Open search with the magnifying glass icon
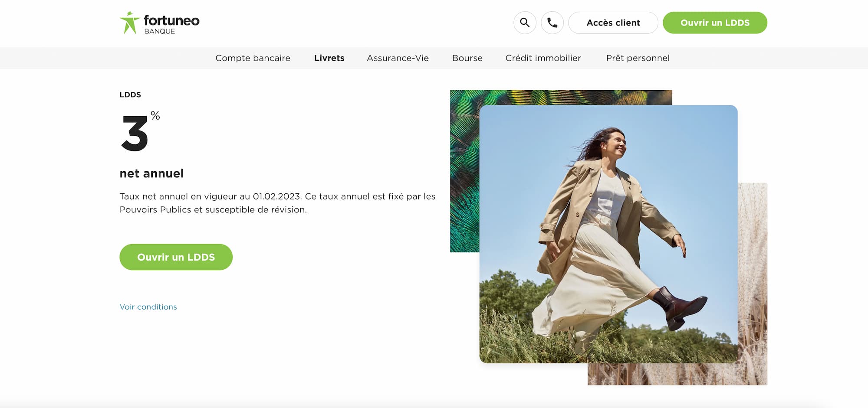Viewport: 868px width, 408px height. click(525, 23)
